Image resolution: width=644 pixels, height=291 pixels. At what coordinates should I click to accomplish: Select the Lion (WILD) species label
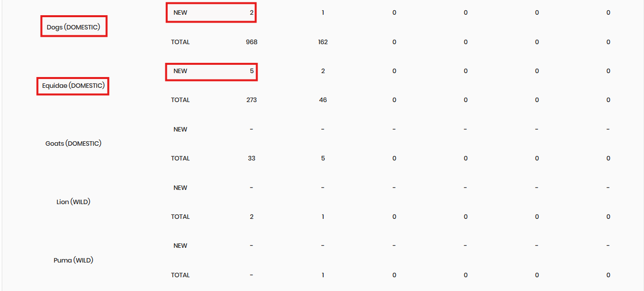pos(73,202)
